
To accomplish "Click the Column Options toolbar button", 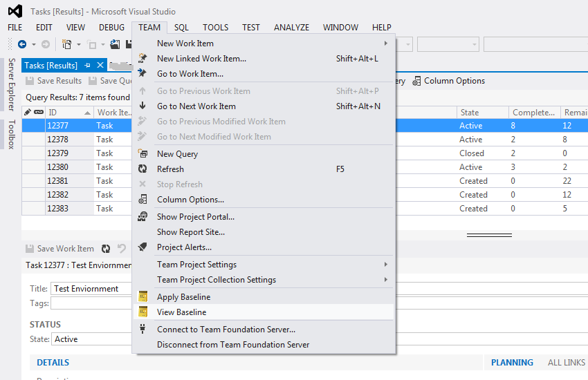I will tap(448, 81).
